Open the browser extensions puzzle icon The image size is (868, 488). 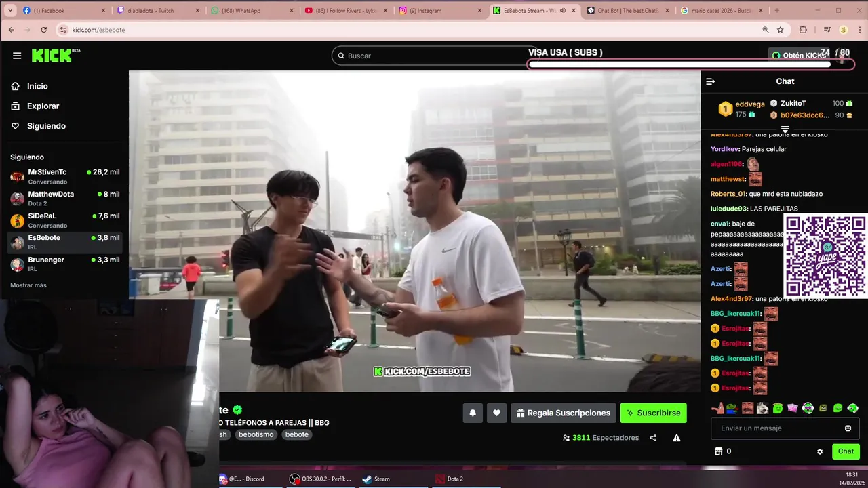pos(803,30)
